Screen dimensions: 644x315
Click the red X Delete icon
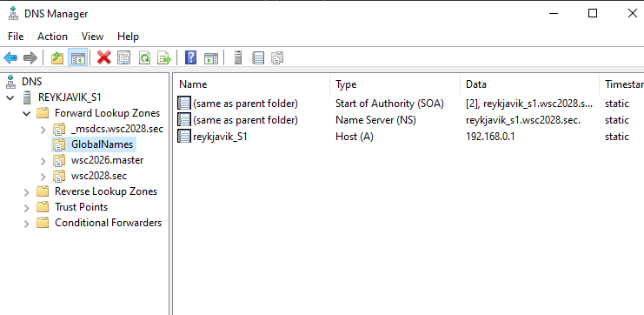104,58
